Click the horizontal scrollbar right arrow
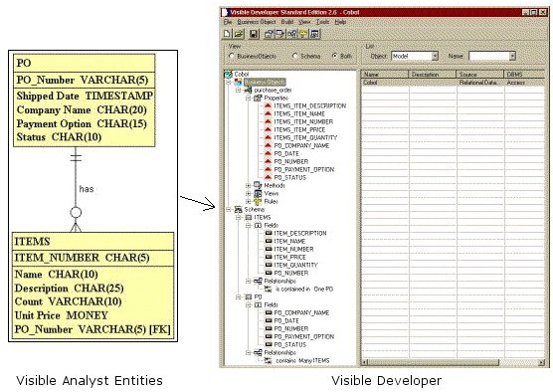The height and width of the screenshot is (392, 553). [x=541, y=362]
